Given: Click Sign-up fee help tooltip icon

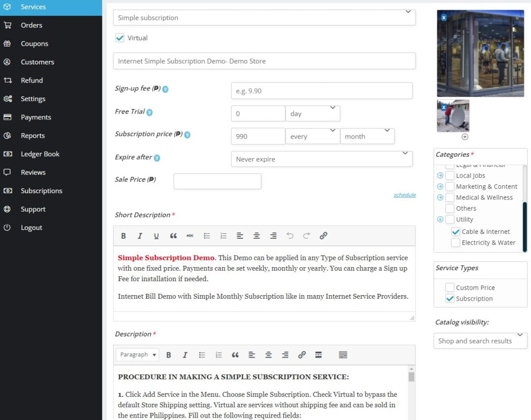Looking at the screenshot, I should tap(165, 89).
